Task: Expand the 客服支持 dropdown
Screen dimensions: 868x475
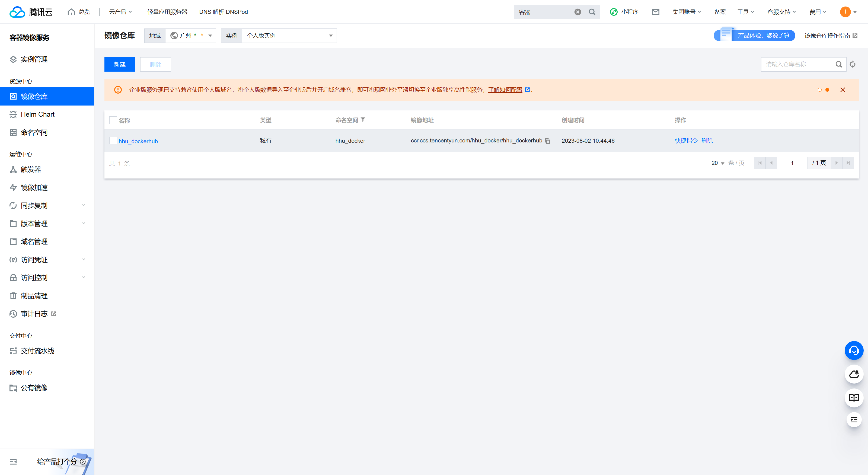Action: 781,12
